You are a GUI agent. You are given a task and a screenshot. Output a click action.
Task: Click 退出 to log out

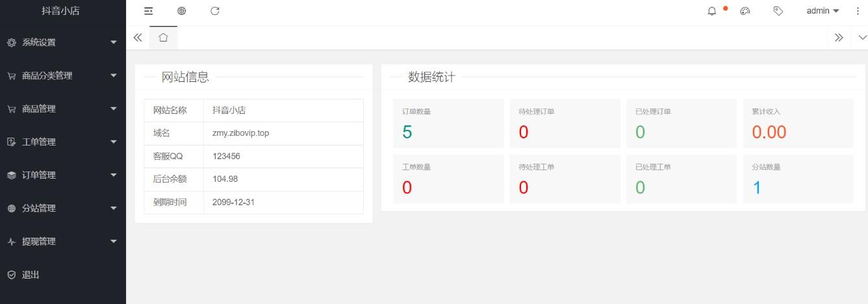pos(31,275)
